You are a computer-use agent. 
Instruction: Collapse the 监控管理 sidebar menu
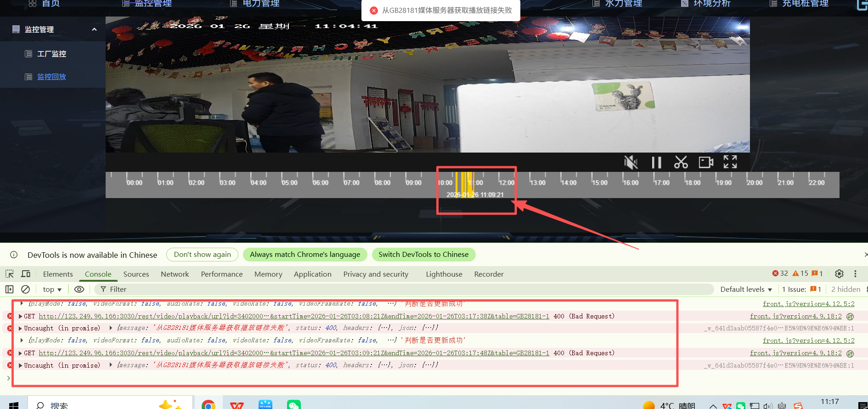point(94,29)
